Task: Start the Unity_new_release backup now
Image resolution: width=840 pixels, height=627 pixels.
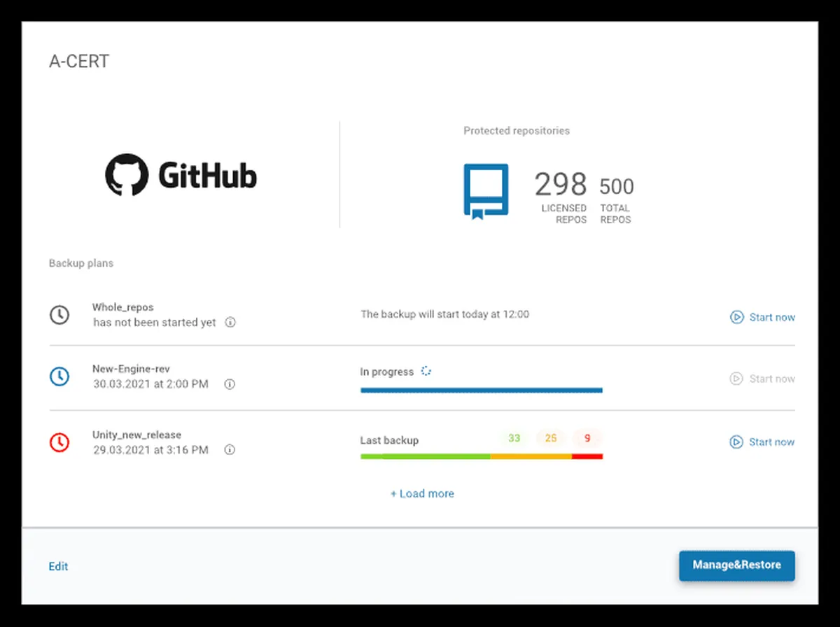Action: coord(762,442)
